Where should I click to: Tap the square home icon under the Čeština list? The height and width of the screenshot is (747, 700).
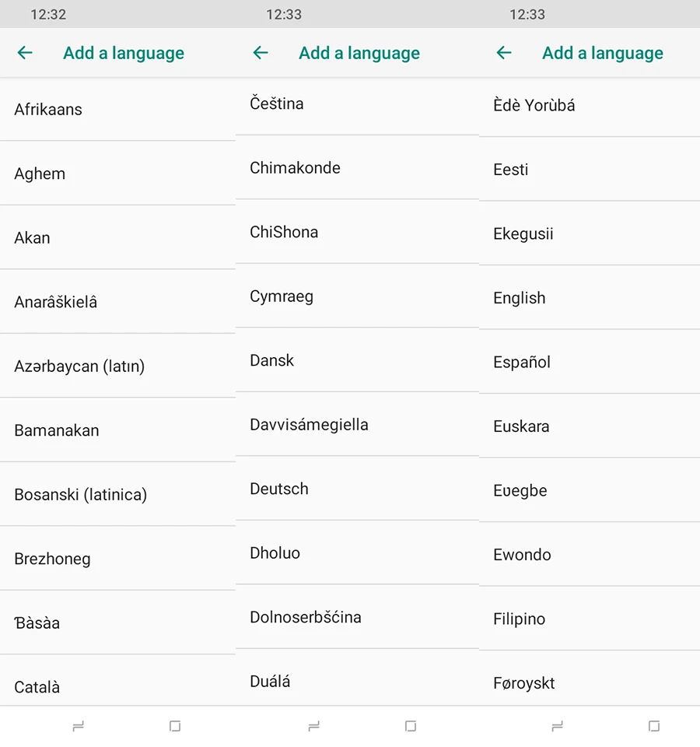411,726
